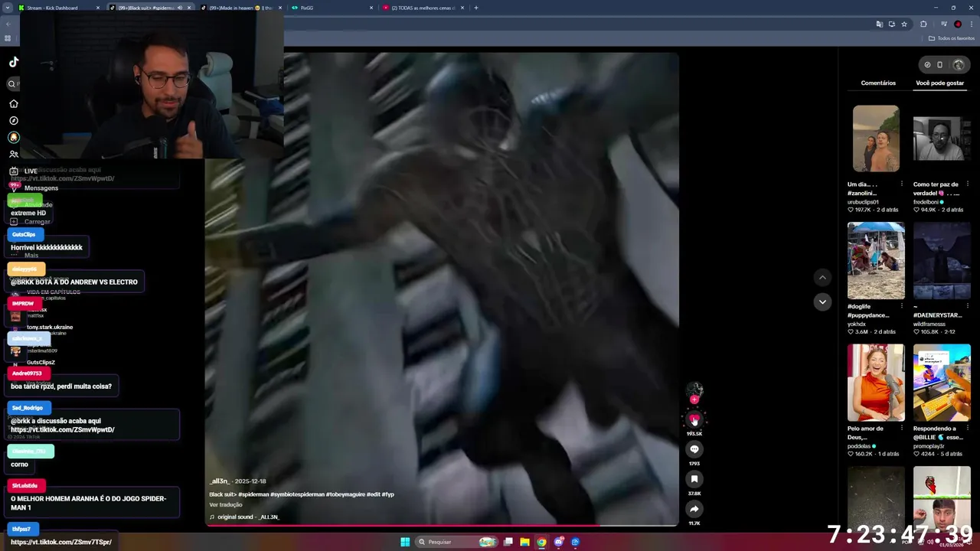980x551 pixels.
Task: Open original sound - _ALL3N_ link
Action: [248, 517]
